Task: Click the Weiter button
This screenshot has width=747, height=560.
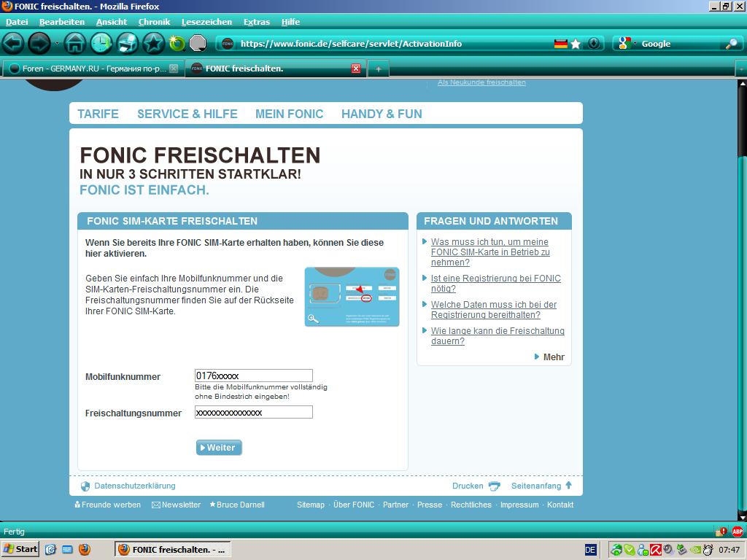Action: [x=219, y=448]
